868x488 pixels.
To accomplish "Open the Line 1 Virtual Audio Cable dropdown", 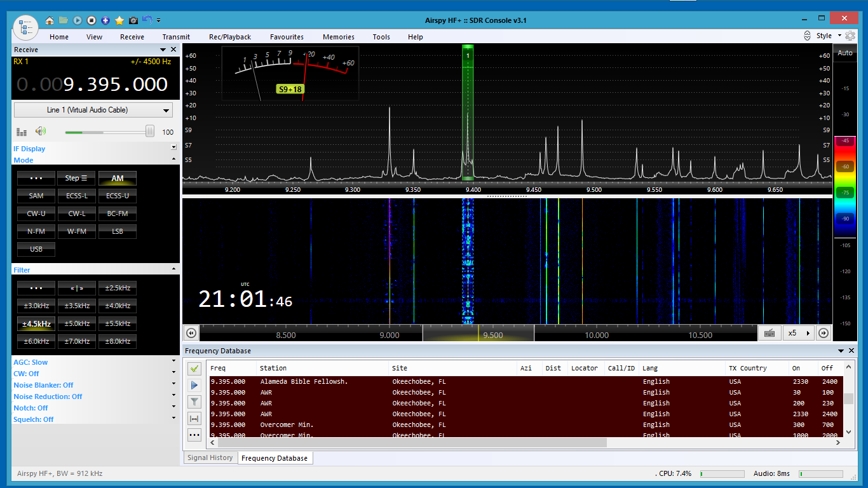I will 93,110.
